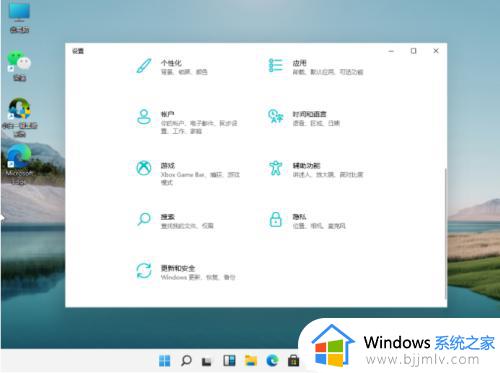Launch Microsoft Edge from the taskbar
Image resolution: width=500 pixels, height=373 pixels.
(272, 360)
